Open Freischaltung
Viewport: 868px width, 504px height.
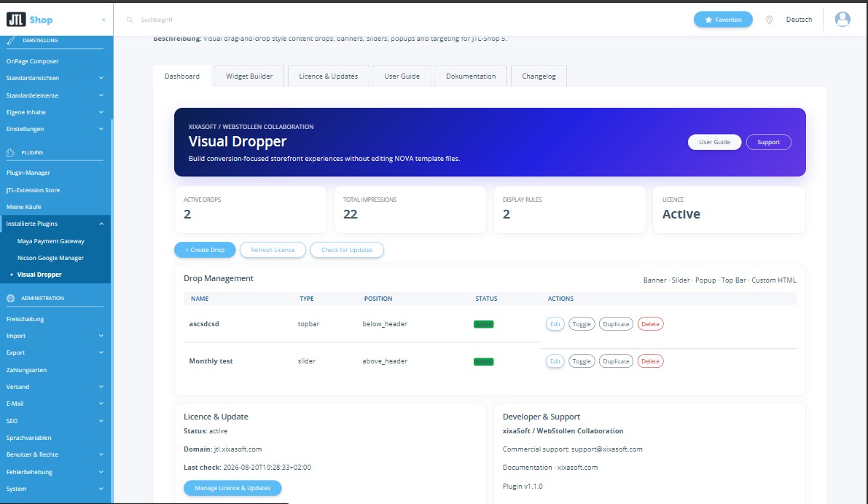click(x=25, y=319)
